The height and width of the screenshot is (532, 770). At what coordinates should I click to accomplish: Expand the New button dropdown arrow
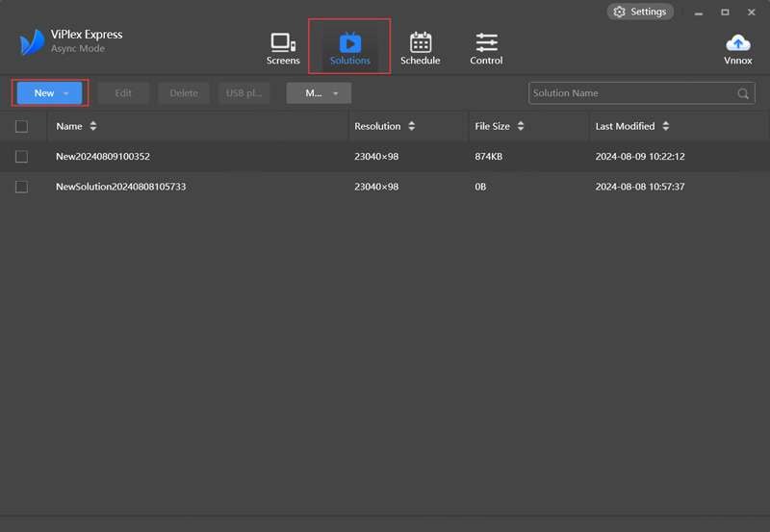65,93
